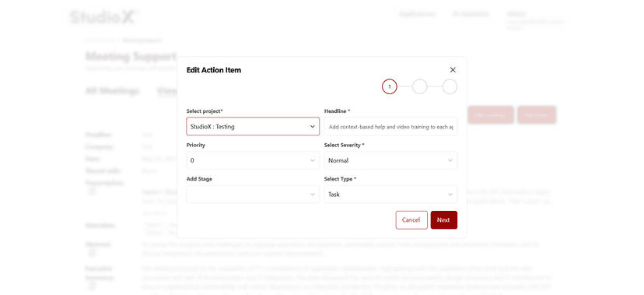Expand the Priority dropdown
The height and width of the screenshot is (295, 644).
(253, 160)
